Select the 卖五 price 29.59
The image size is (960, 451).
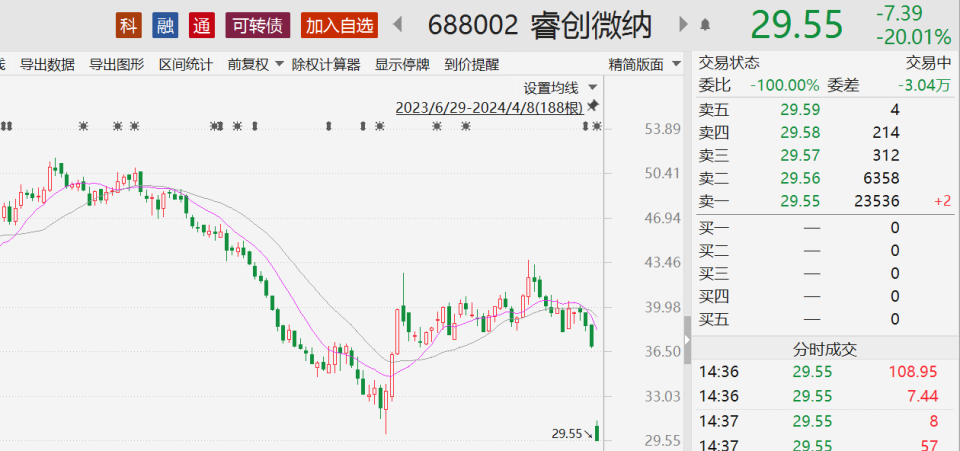pos(800,110)
